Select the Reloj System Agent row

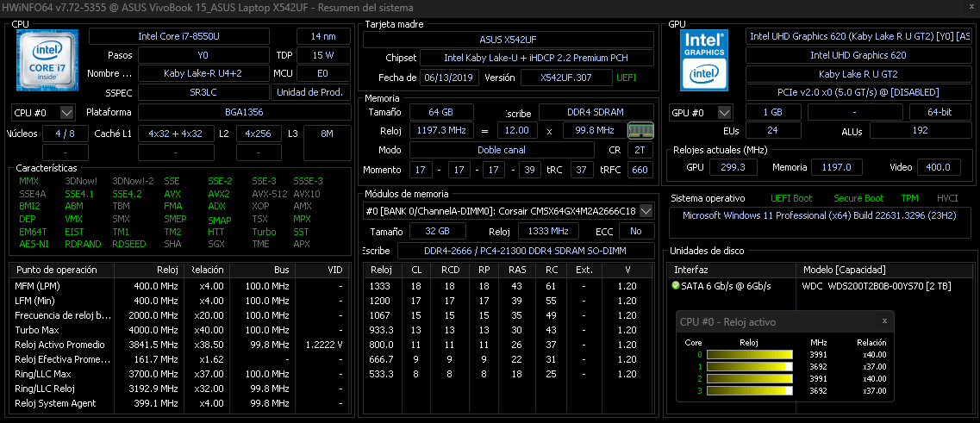coord(180,404)
